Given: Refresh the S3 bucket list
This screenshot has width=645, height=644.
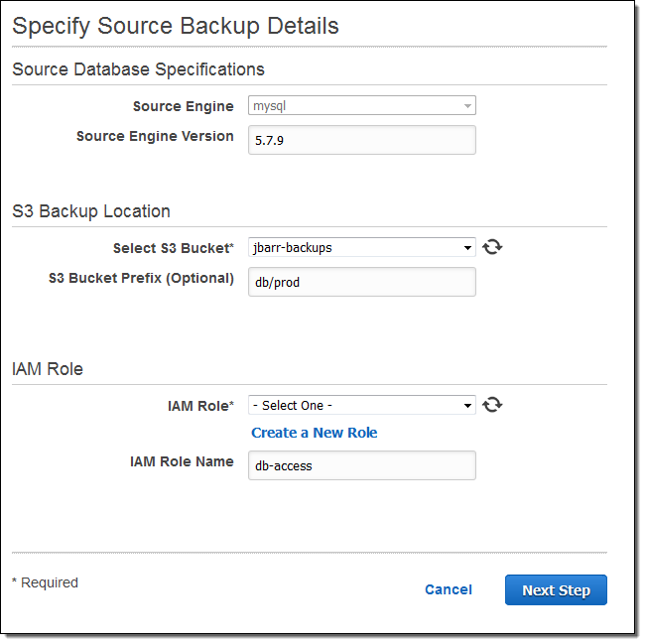Looking at the screenshot, I should pos(492,247).
